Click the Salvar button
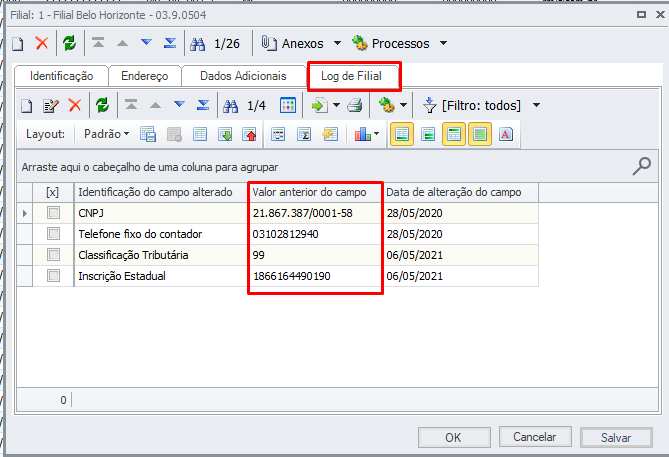Screen dimensions: 669x457 click(x=616, y=437)
